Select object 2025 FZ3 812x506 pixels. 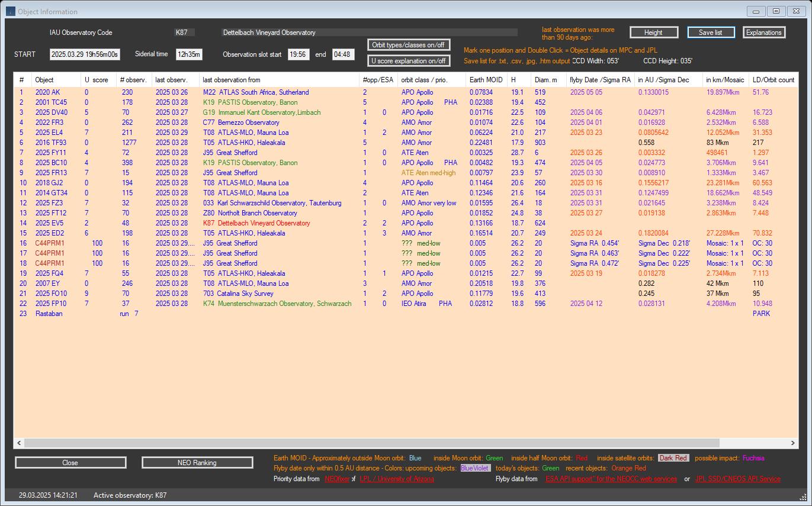(x=49, y=203)
